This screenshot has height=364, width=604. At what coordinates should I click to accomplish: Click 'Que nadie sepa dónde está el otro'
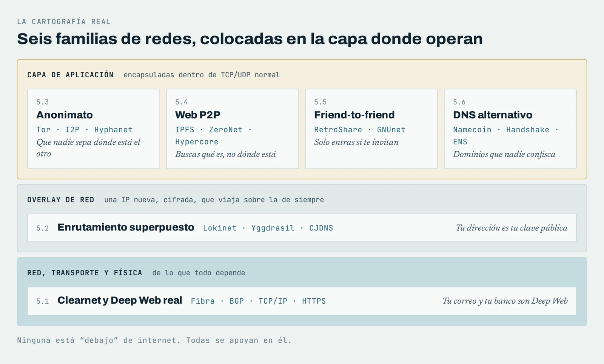[88, 148]
